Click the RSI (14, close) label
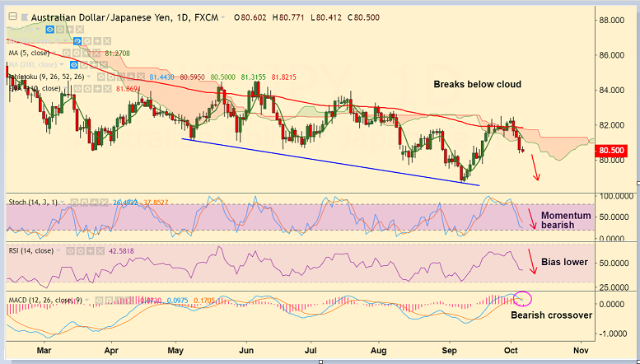This screenshot has height=364, width=640. click(x=31, y=251)
